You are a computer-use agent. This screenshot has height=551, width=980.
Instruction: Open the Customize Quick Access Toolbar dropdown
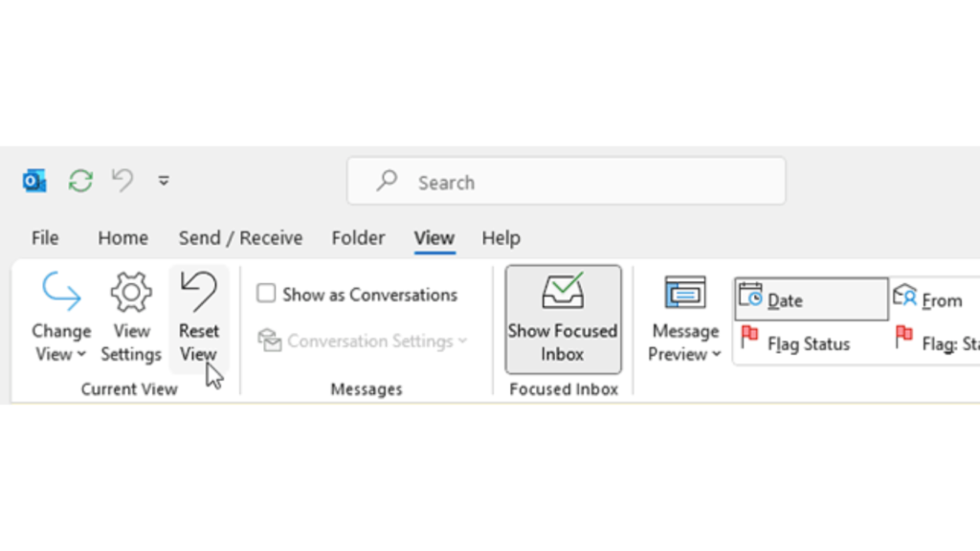[164, 181]
